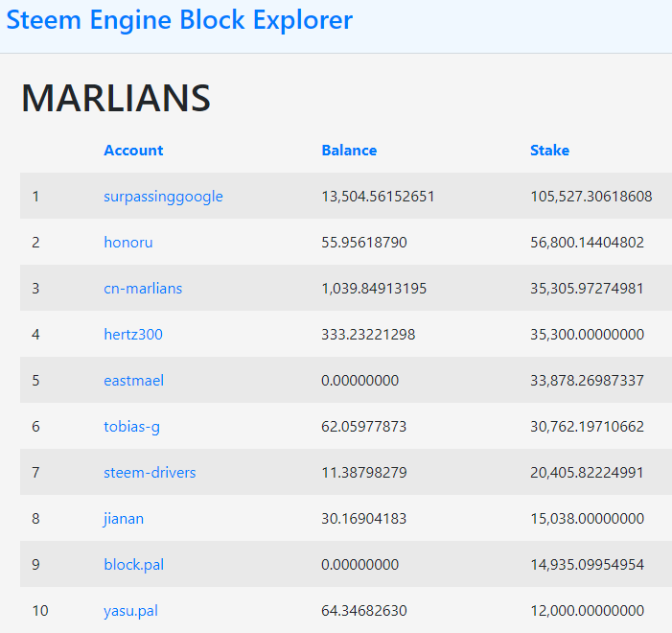This screenshot has width=672, height=633.
Task: Select balance value 333.23221298
Action: coord(368,334)
